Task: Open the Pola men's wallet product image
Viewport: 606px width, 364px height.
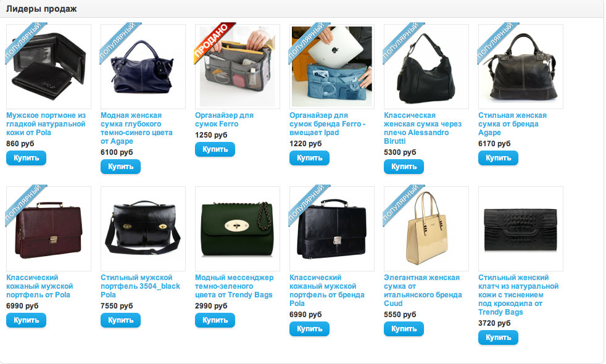Action: (x=49, y=67)
